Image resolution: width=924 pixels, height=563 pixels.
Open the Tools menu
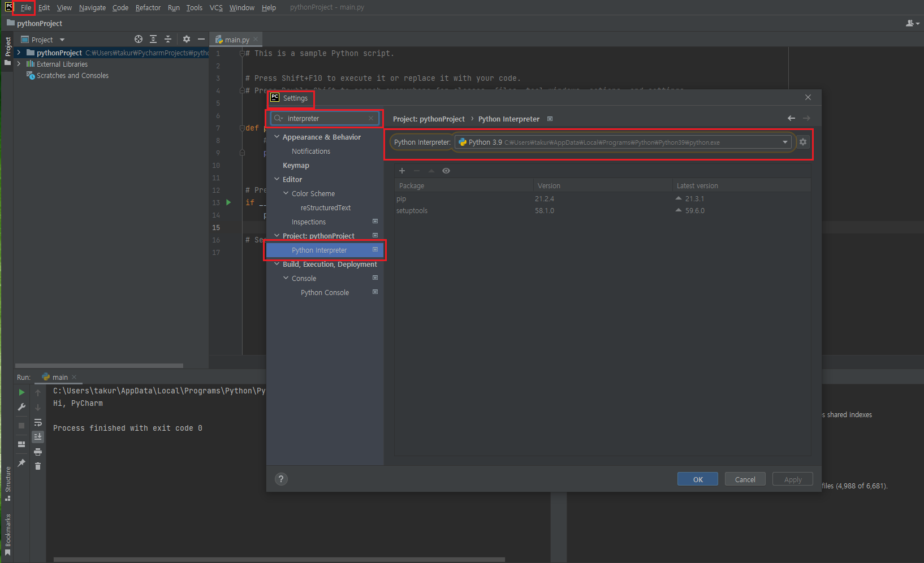pos(195,7)
